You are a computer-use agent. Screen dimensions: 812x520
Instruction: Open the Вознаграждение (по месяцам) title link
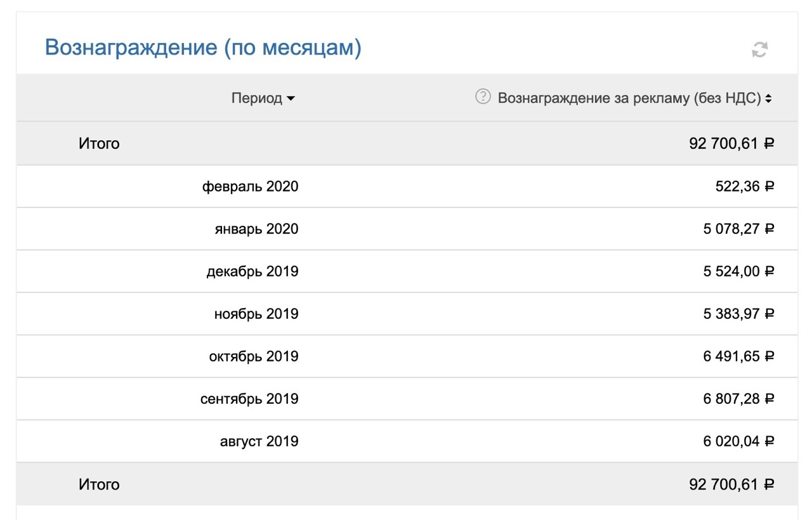(x=203, y=48)
